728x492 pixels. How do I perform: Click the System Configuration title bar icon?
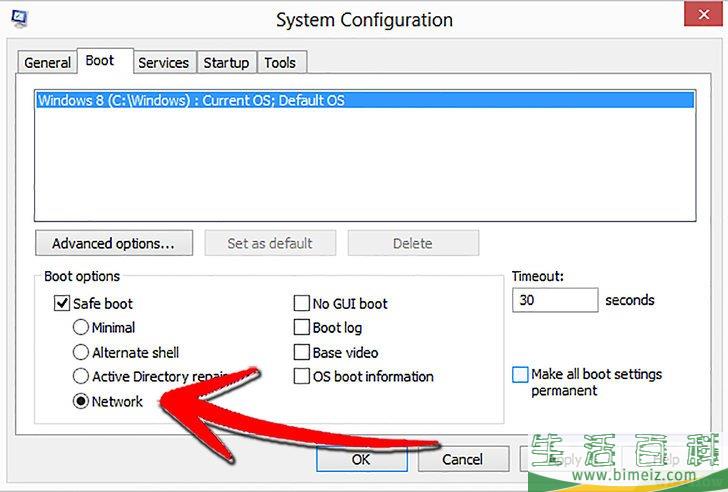(20, 19)
